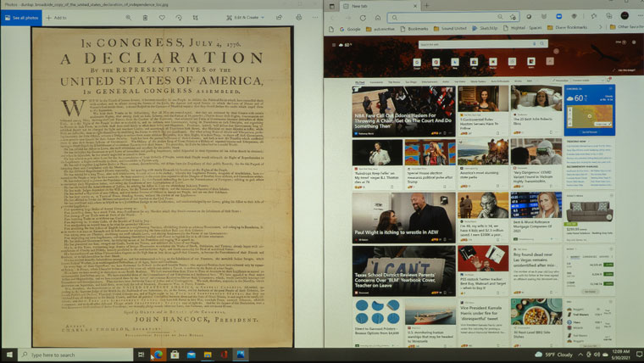The height and width of the screenshot is (363, 644).
Task: Click the print icon in Photos toolbar
Action: click(298, 18)
